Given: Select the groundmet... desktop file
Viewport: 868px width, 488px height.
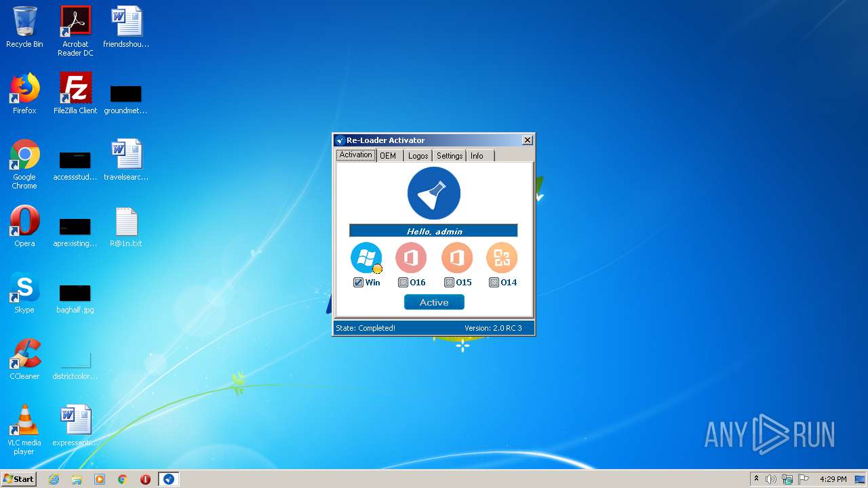Looking at the screenshot, I should pyautogui.click(x=126, y=98).
